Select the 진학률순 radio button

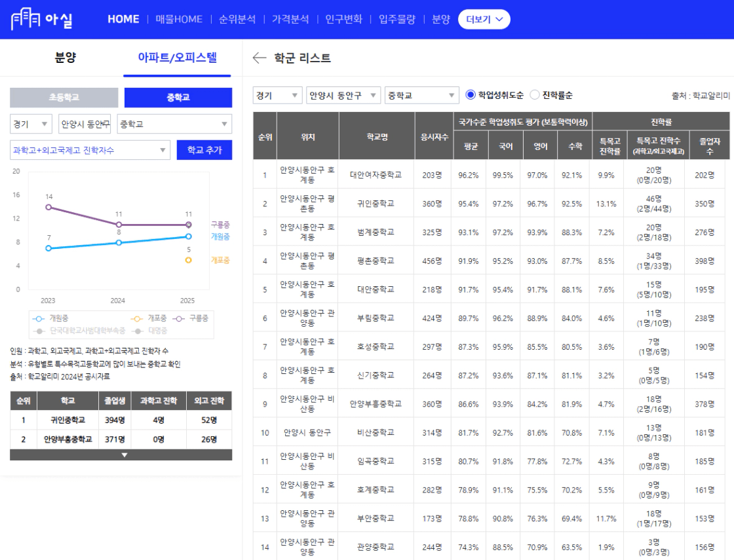[535, 95]
